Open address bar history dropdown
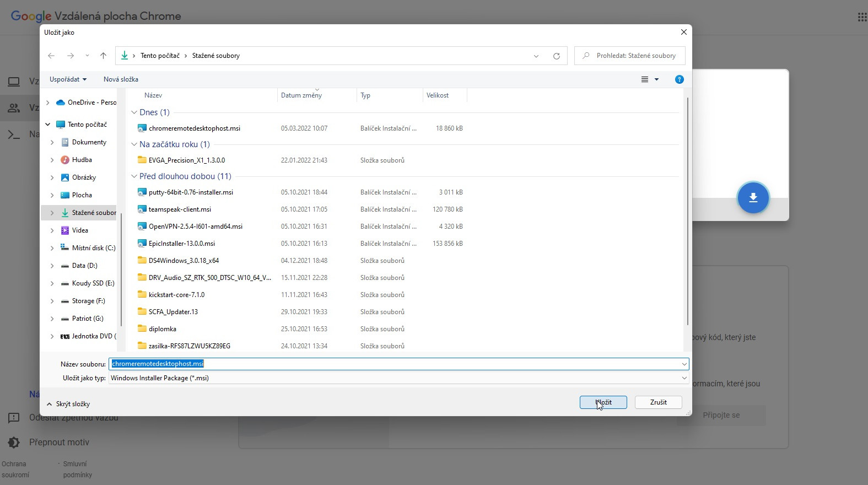 tap(536, 56)
